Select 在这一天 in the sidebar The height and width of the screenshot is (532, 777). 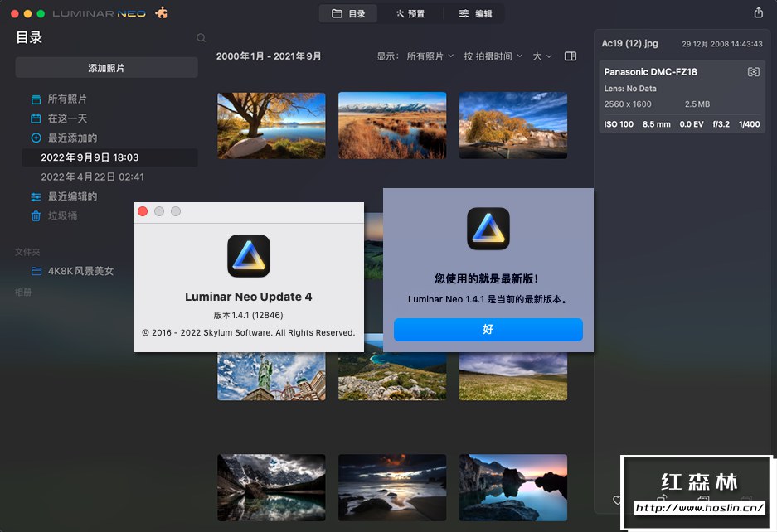[x=67, y=118]
